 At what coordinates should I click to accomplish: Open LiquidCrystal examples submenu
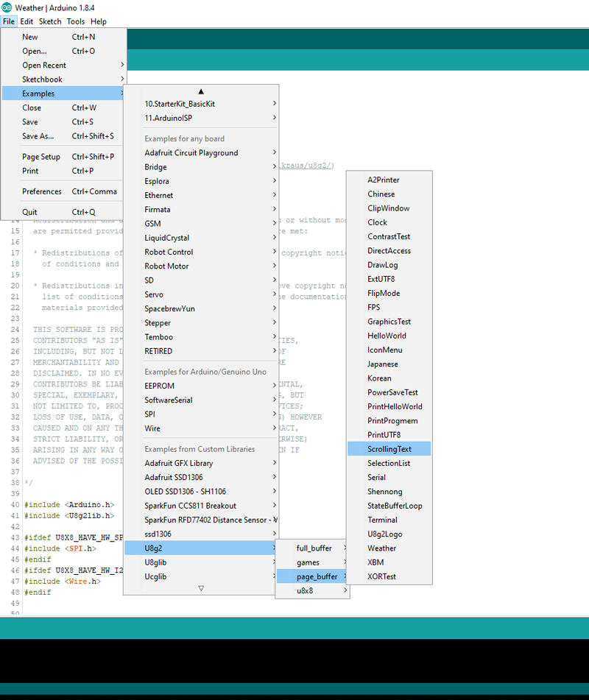pyautogui.click(x=201, y=238)
